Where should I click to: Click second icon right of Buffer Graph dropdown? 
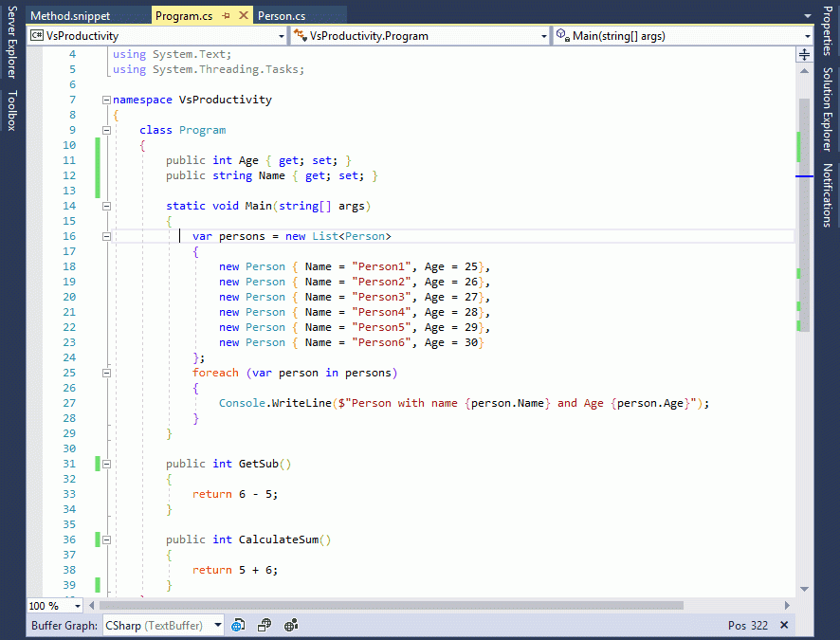[x=265, y=625]
